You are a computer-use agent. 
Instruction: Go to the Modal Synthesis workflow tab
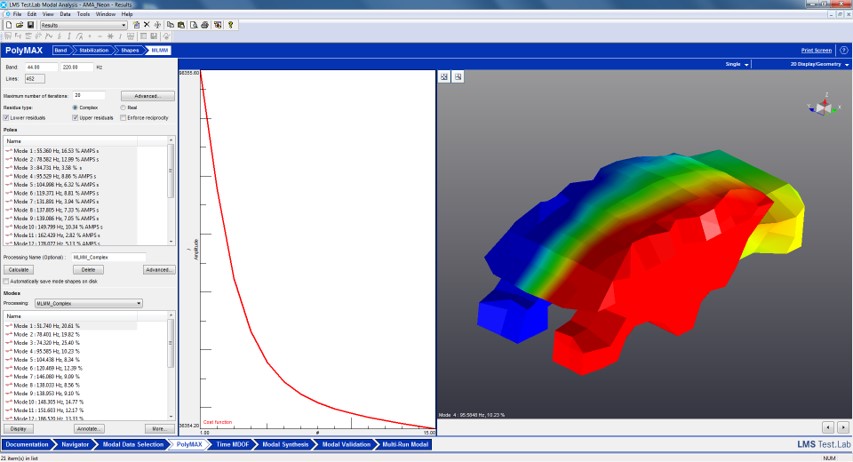[x=285, y=445]
